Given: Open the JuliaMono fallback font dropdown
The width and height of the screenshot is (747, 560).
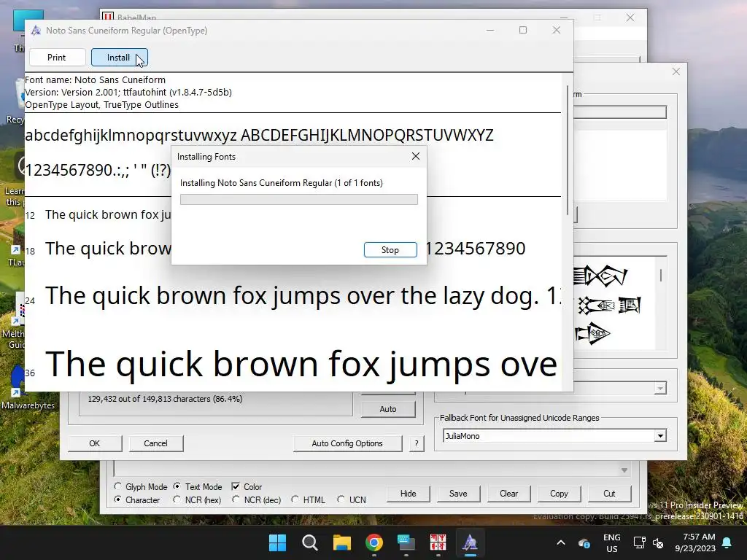Looking at the screenshot, I should [659, 436].
